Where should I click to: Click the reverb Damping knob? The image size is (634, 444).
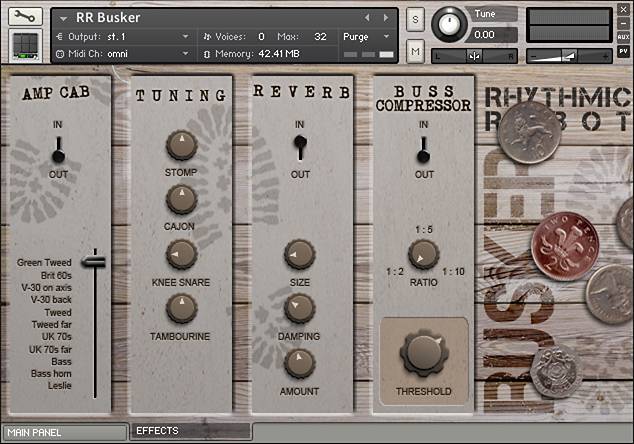coord(300,308)
